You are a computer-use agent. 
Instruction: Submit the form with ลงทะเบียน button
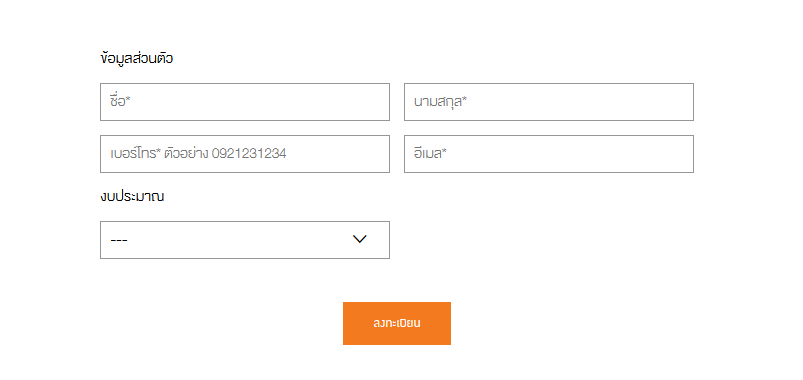[397, 323]
